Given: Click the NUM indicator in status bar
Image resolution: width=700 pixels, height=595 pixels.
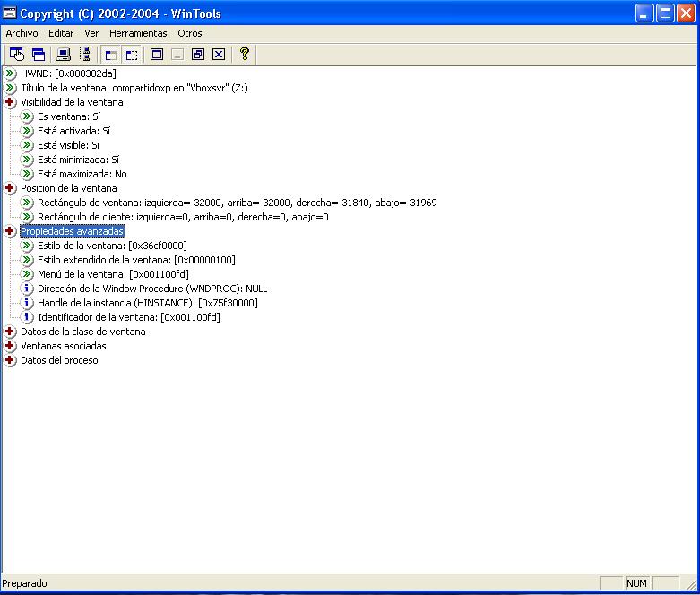Looking at the screenshot, I should pyautogui.click(x=636, y=583).
